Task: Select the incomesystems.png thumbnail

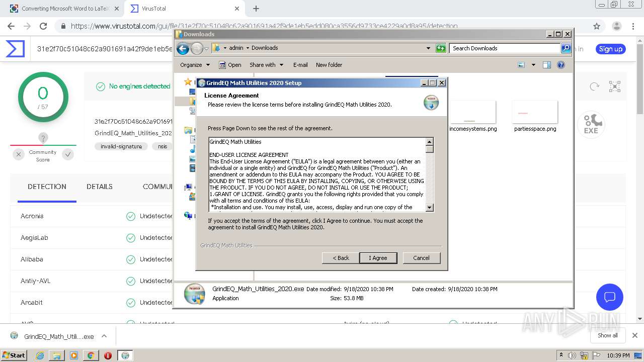Action: (x=473, y=112)
